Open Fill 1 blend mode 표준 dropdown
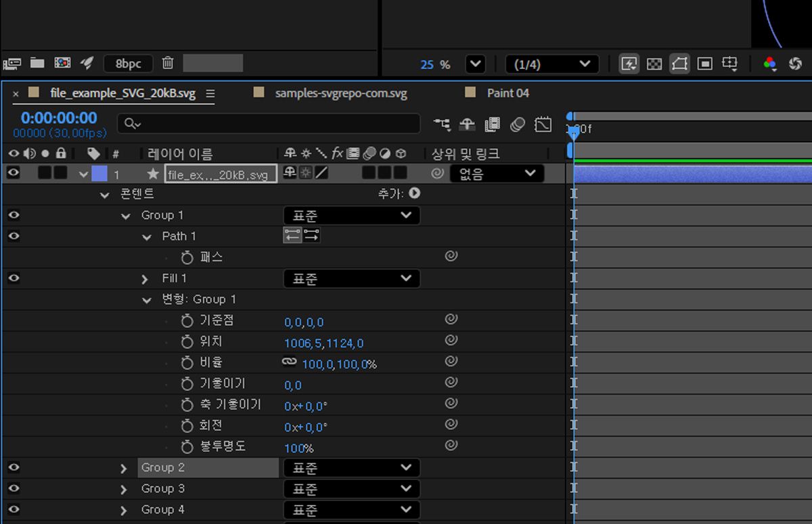 (352, 279)
